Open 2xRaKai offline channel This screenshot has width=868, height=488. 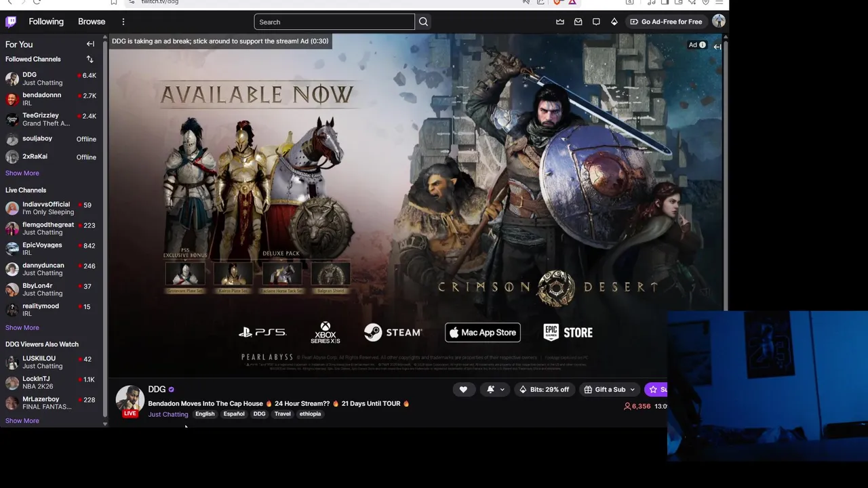[x=52, y=157]
